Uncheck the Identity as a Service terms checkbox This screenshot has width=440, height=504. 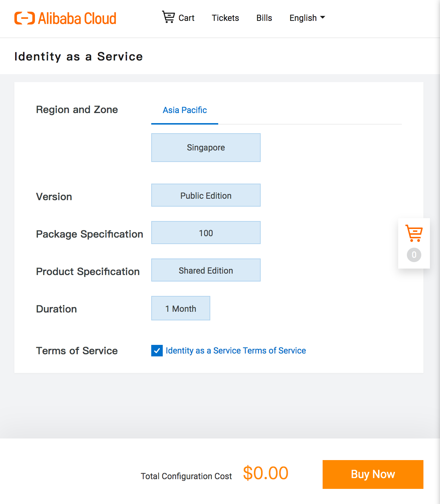coord(157,351)
